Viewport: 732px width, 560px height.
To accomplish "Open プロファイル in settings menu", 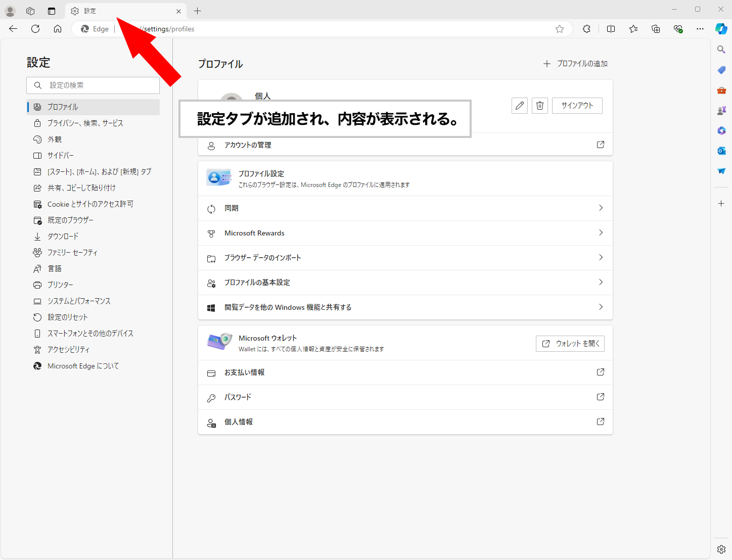I will click(x=93, y=107).
